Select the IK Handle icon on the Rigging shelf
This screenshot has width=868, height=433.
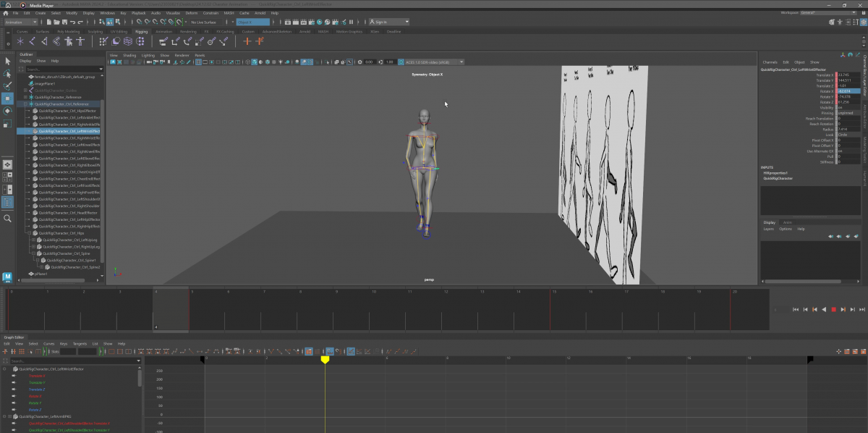pos(44,41)
